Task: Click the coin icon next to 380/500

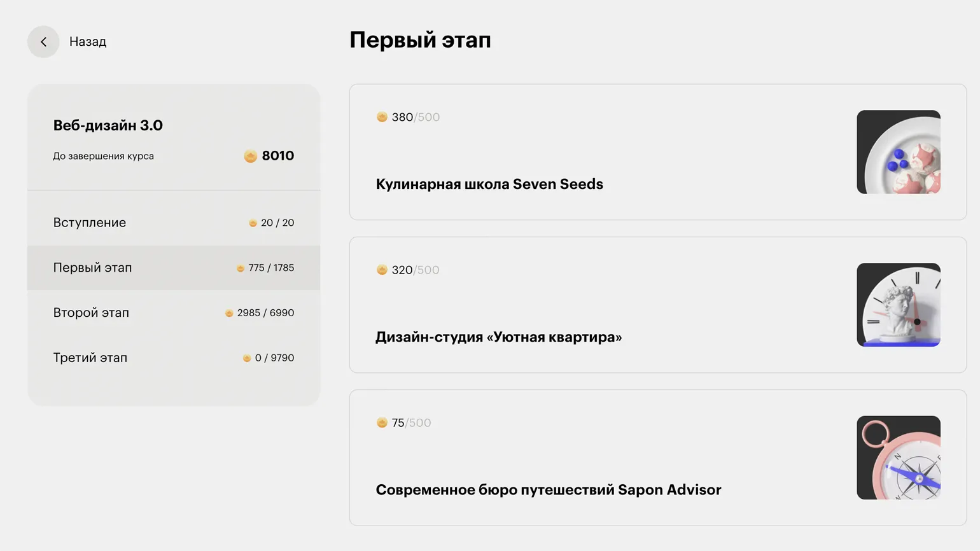Action: 382,117
